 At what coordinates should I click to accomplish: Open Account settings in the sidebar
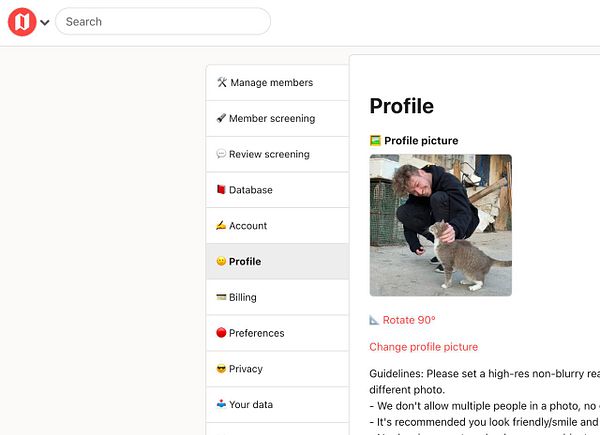click(247, 226)
